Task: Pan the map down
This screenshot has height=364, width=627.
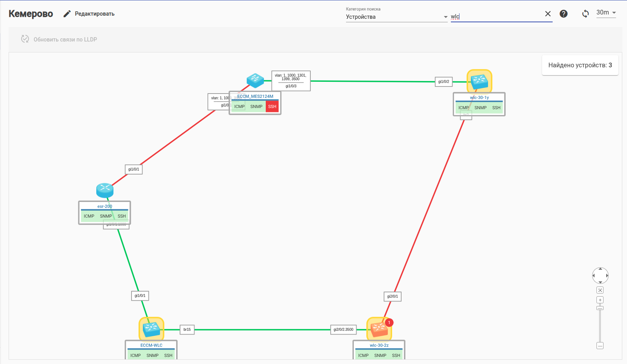Action: tap(600, 282)
